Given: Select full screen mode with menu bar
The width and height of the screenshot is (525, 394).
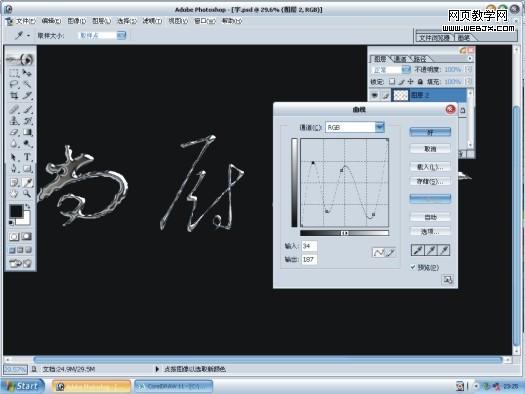Looking at the screenshot, I should coord(20,250).
